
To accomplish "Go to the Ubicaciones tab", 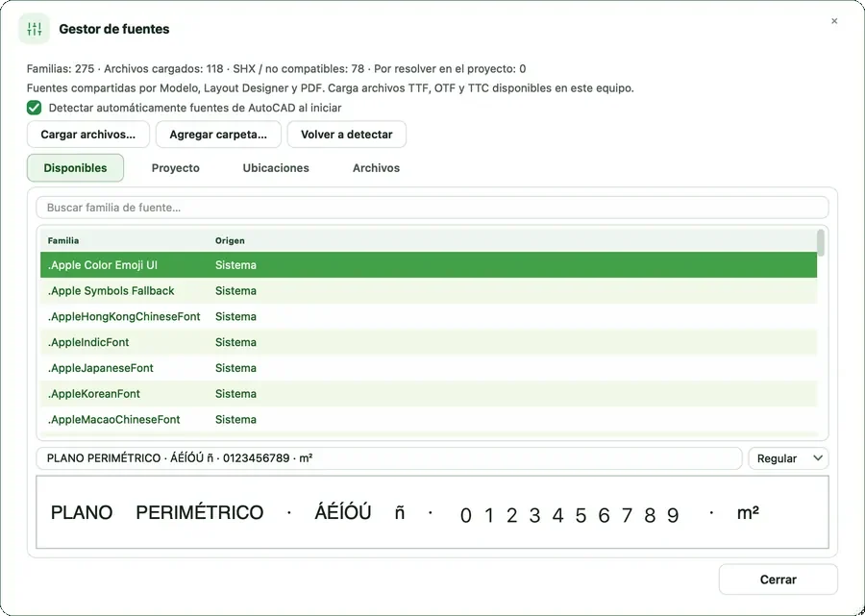I will click(276, 167).
